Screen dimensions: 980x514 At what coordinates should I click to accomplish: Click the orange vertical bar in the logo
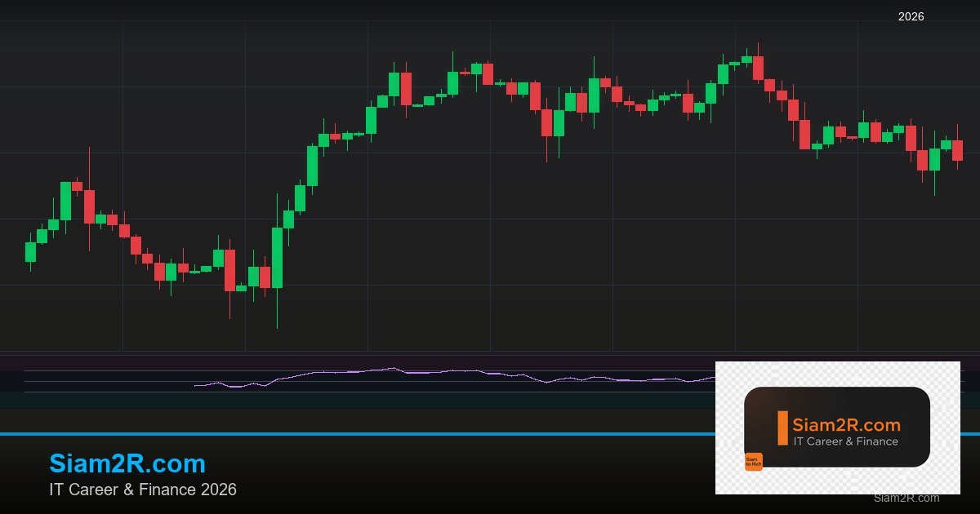pos(782,428)
